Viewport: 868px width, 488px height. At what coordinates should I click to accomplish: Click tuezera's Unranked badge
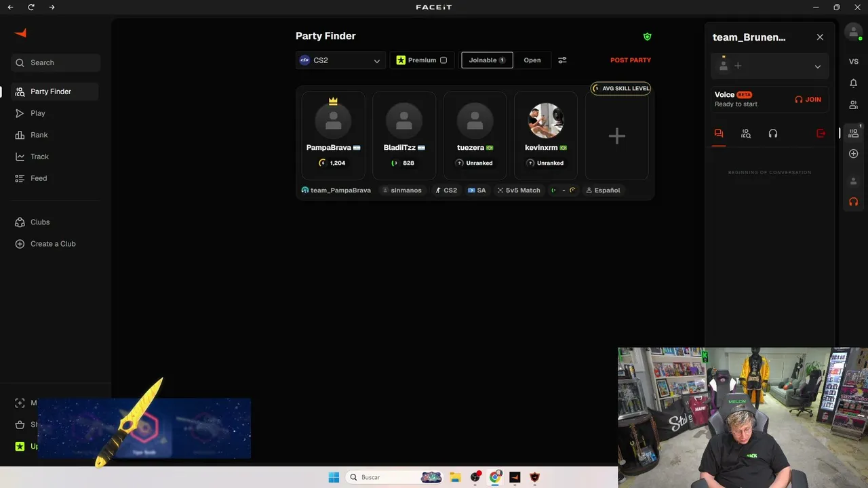[x=475, y=163]
